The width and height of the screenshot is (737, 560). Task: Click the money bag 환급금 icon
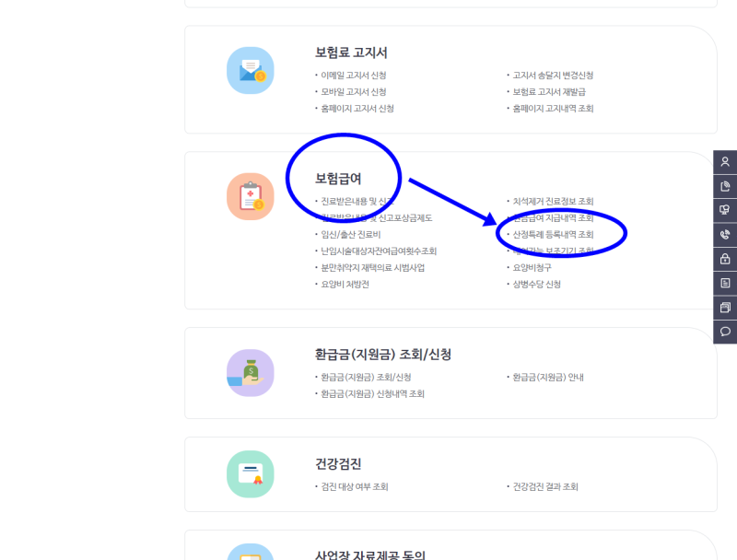pos(251,372)
